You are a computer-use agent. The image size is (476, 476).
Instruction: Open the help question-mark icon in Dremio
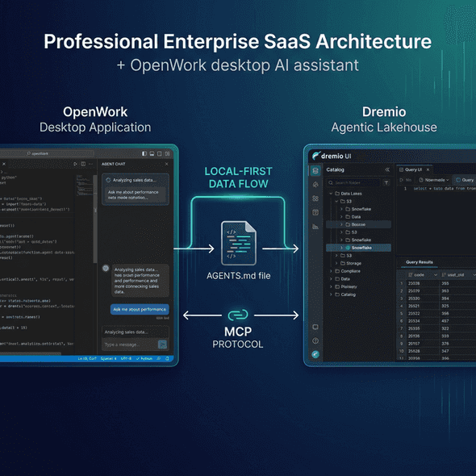point(315,340)
